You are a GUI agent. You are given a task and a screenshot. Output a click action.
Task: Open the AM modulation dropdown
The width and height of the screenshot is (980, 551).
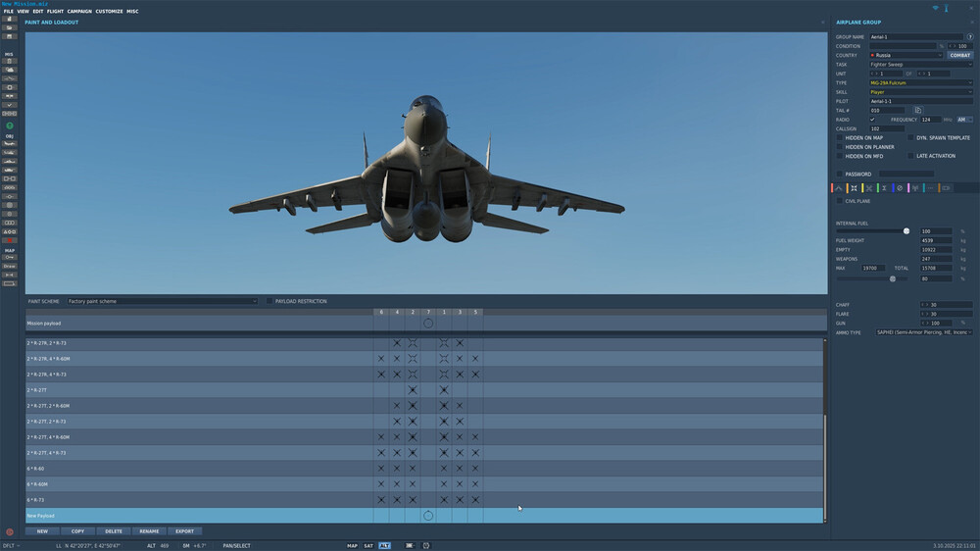(964, 120)
